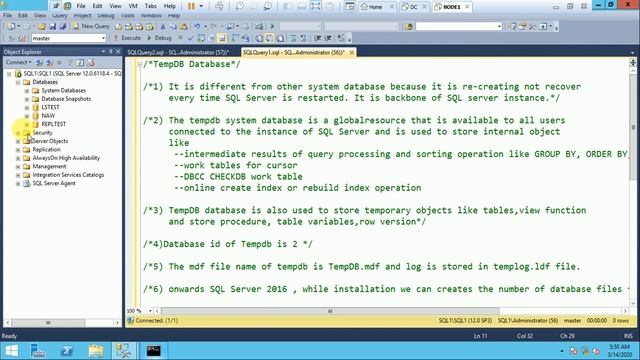Expand the System Databases folder
The height and width of the screenshot is (360, 640).
[x=27, y=91]
